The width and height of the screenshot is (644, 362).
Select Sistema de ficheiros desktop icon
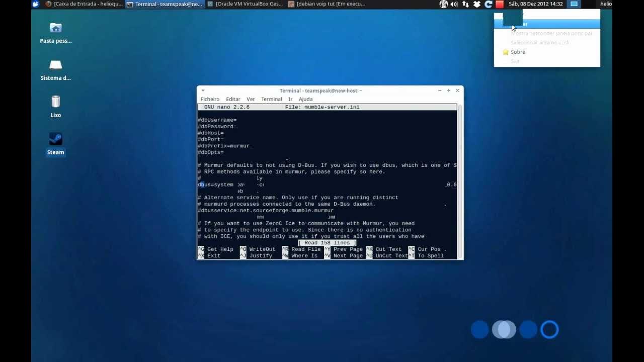[56, 70]
